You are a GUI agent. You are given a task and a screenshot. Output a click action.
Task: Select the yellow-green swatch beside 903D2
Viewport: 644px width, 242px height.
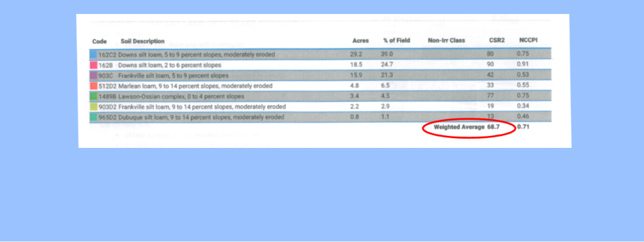[x=93, y=107]
